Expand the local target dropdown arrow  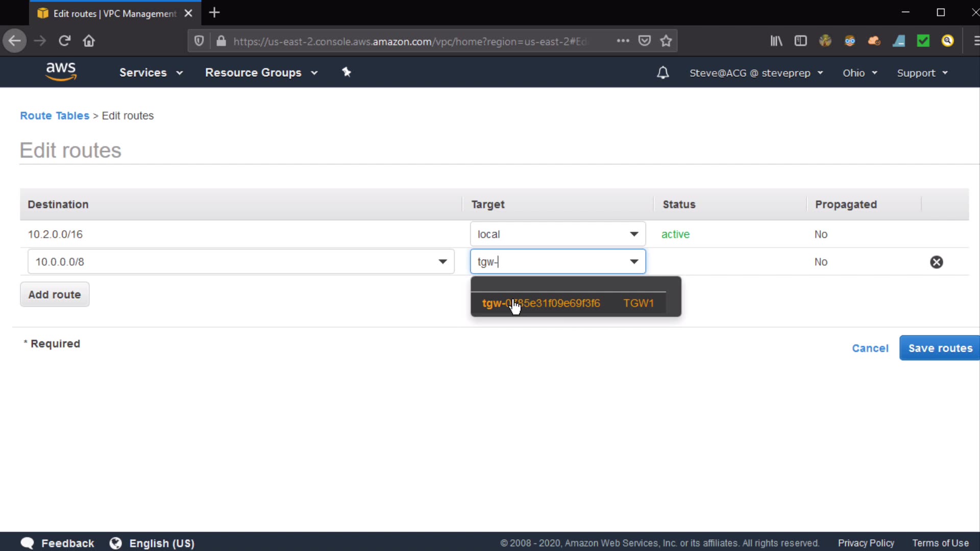click(634, 234)
